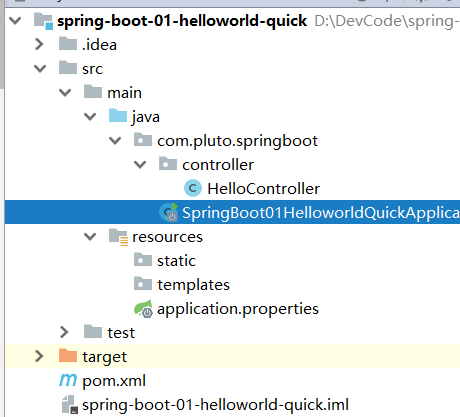The height and width of the screenshot is (417, 460).
Task: Expand the .idea folder
Action: (x=39, y=44)
